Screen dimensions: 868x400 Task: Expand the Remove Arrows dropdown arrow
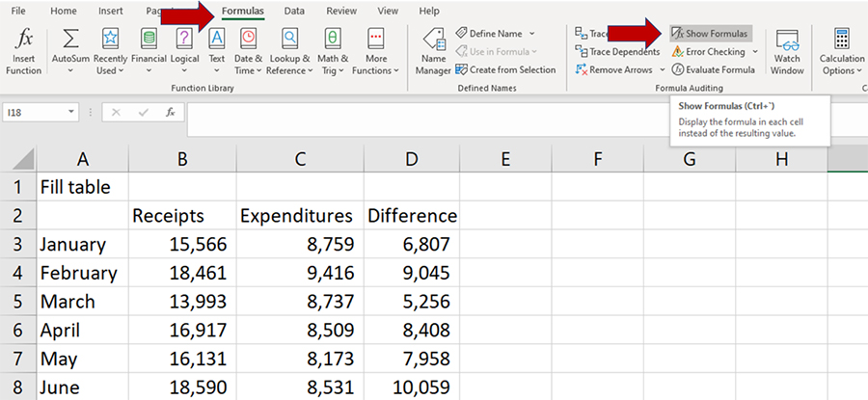click(x=663, y=69)
